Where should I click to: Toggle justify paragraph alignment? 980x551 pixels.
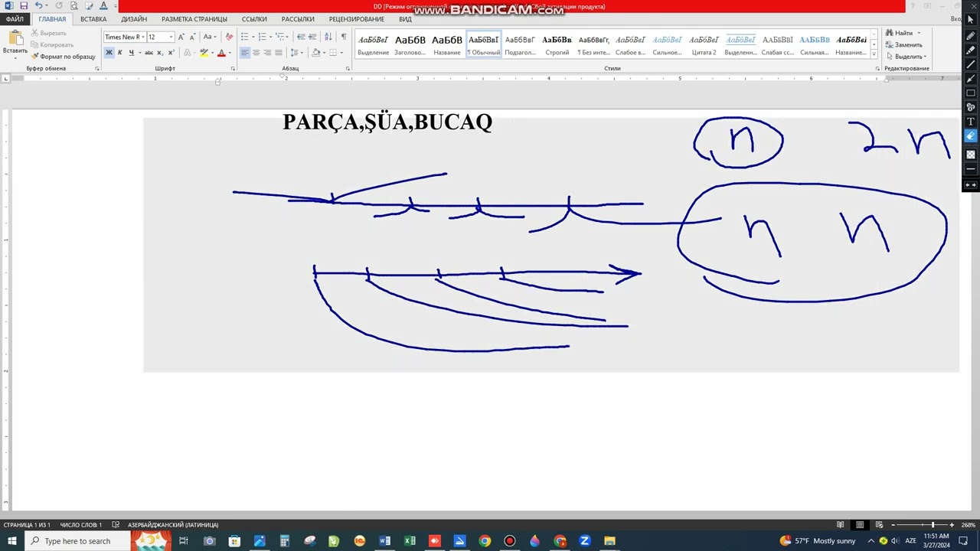pyautogui.click(x=278, y=53)
